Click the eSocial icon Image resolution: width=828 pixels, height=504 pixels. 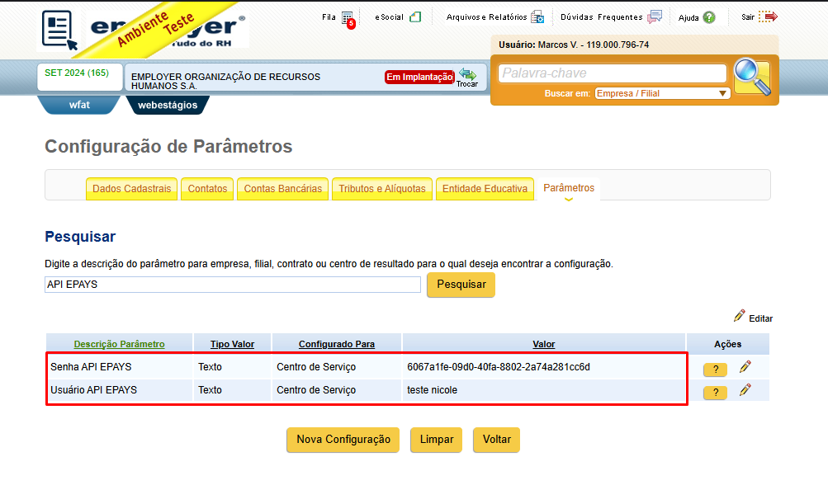(x=415, y=16)
